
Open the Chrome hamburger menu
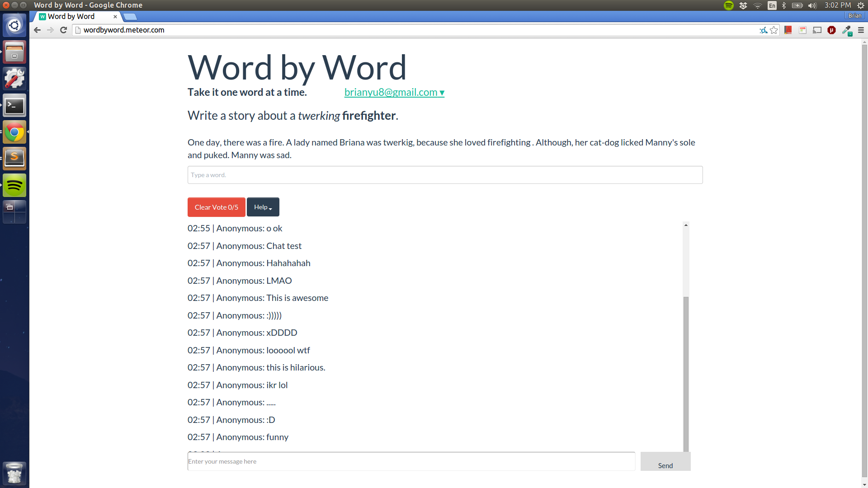[x=861, y=30]
